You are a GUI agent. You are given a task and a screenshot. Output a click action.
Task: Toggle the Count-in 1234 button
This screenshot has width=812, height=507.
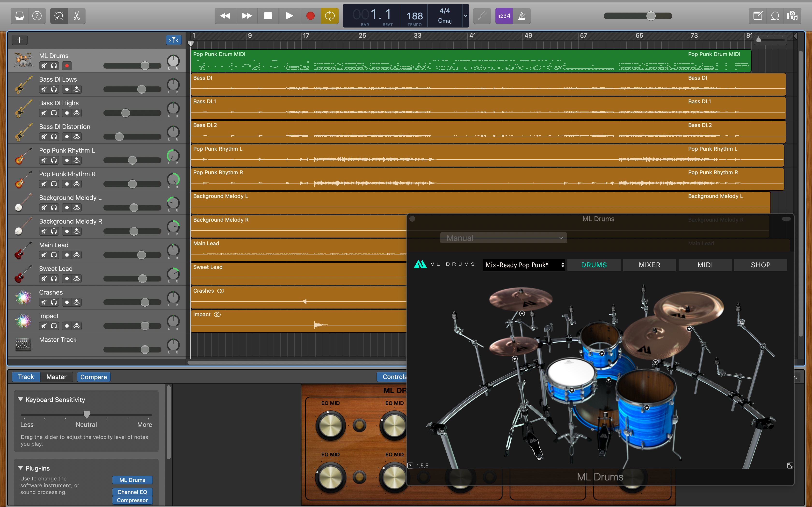coord(504,16)
